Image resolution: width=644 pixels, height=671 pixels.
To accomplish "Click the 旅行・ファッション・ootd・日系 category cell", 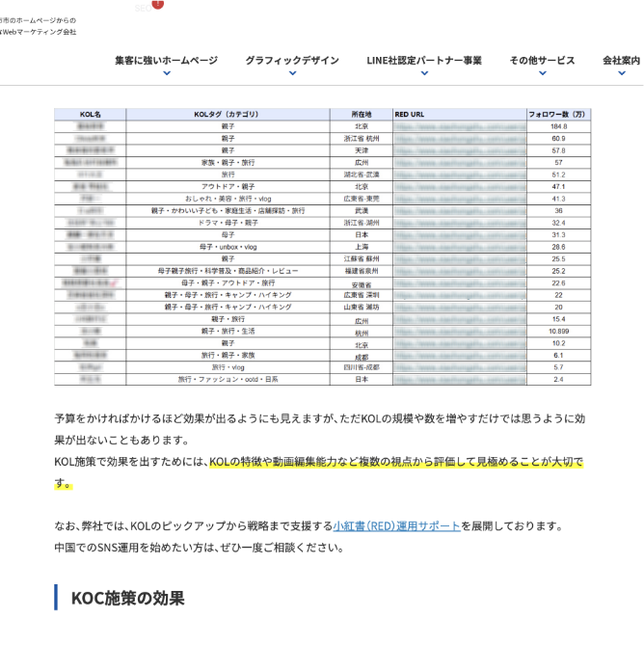I will click(x=228, y=379).
